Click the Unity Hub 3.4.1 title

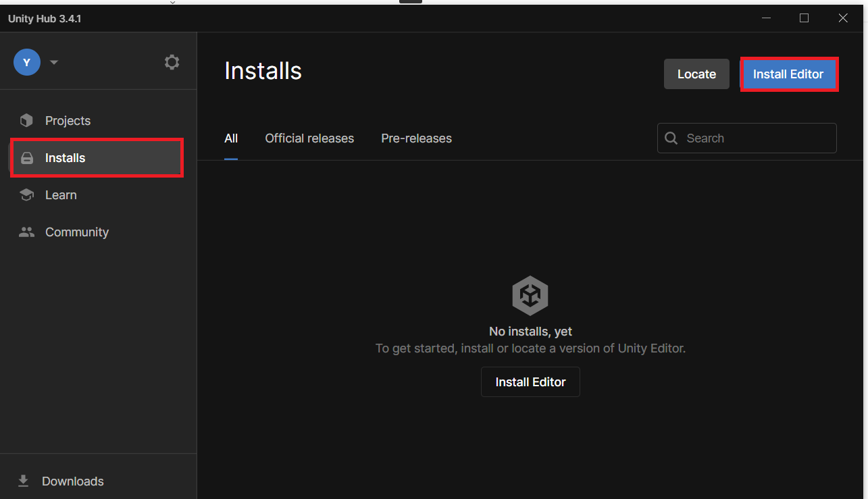(45, 18)
